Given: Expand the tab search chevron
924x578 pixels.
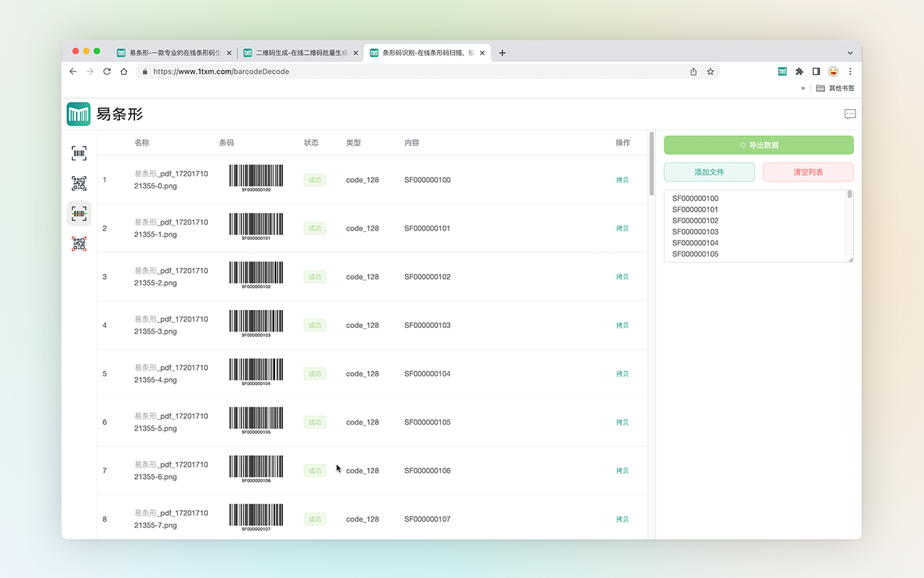Looking at the screenshot, I should click(x=850, y=53).
